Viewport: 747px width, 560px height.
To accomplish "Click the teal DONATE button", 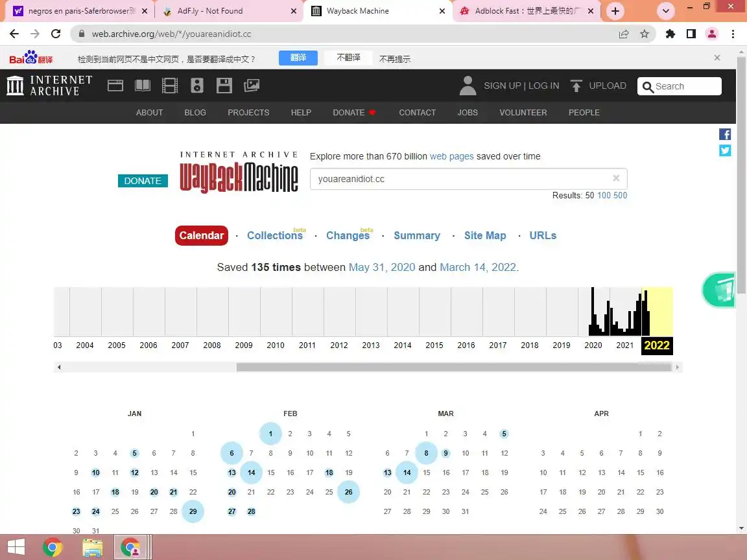I will [143, 181].
